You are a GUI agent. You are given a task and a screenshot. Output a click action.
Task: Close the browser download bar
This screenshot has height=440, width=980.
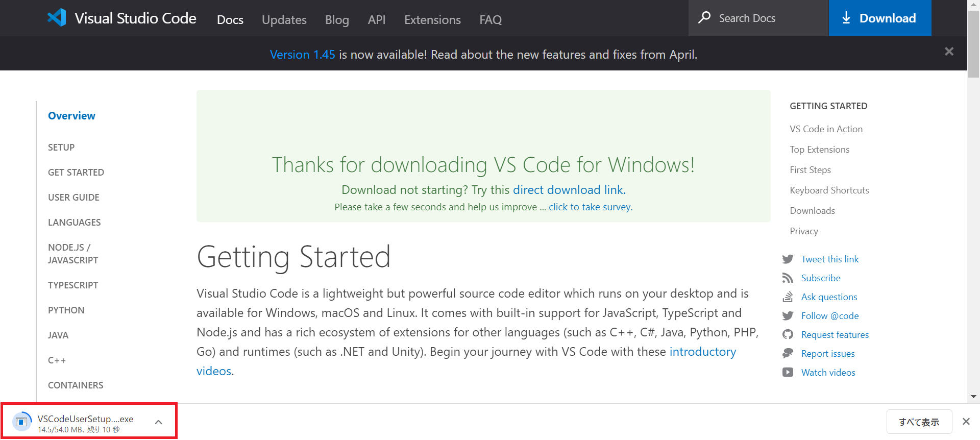click(x=966, y=422)
